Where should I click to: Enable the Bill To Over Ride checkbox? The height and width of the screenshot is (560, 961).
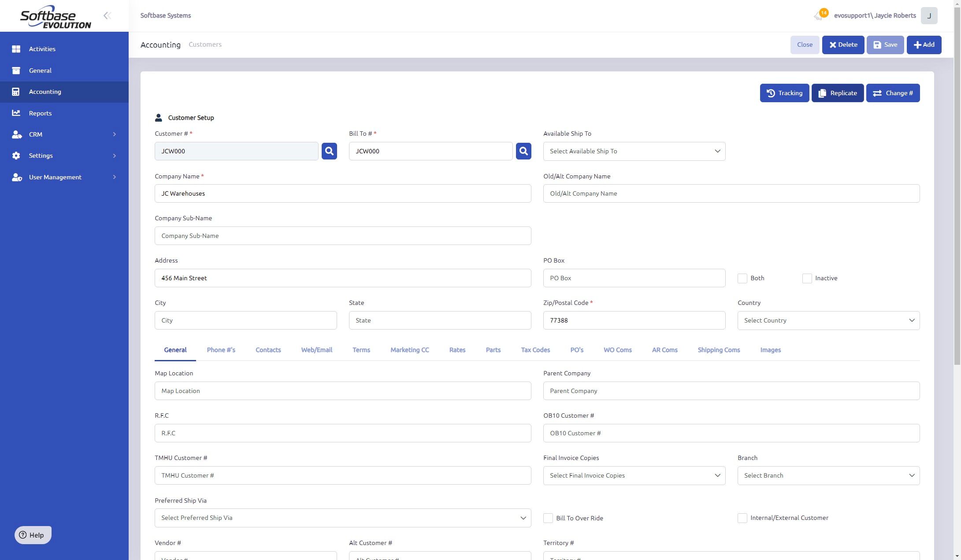point(548,518)
